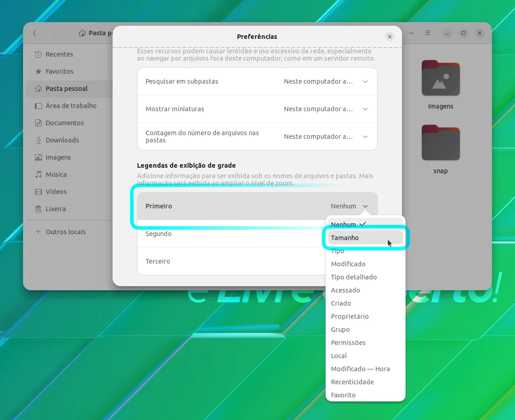Select Local option
The width and height of the screenshot is (515, 420).
click(365, 356)
